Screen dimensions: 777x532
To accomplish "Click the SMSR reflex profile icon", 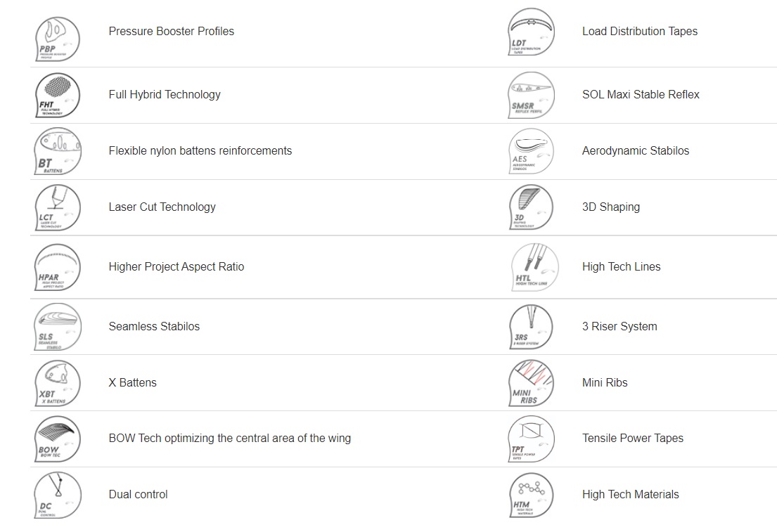I will click(x=531, y=95).
